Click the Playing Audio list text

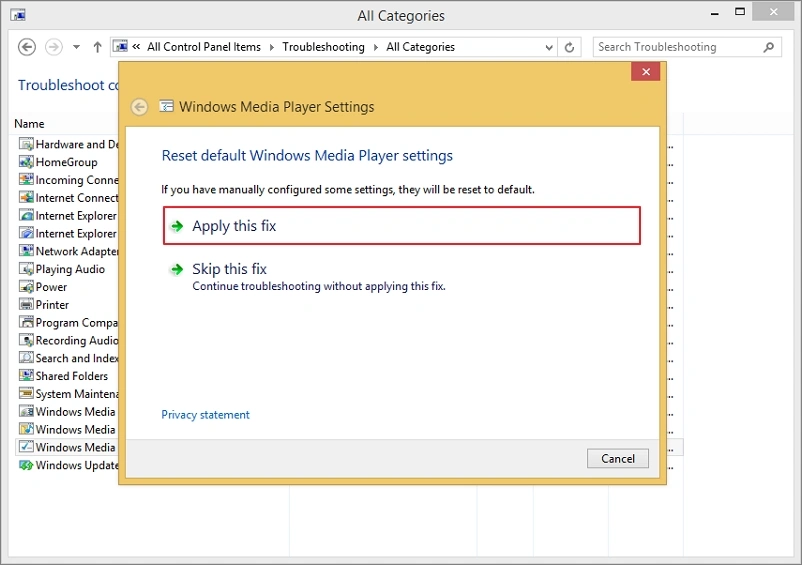click(70, 269)
